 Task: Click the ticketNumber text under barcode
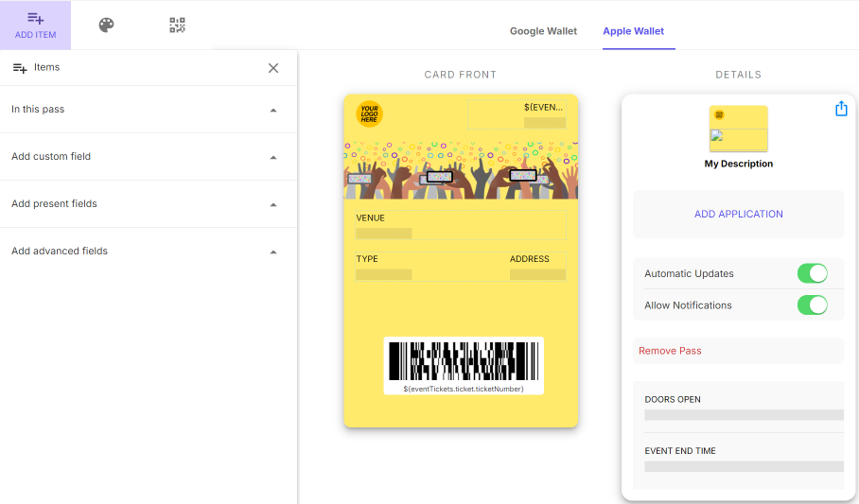pos(464,389)
